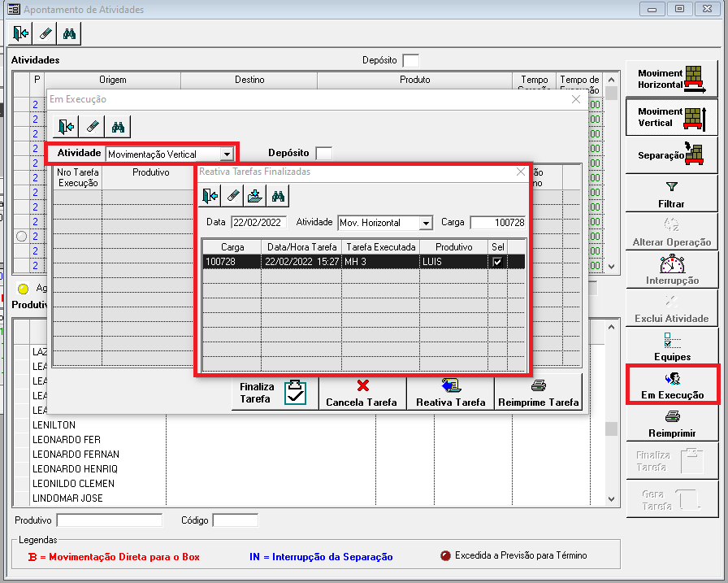
Task: Click Produtivo cell LUIS
Action: pos(453,262)
